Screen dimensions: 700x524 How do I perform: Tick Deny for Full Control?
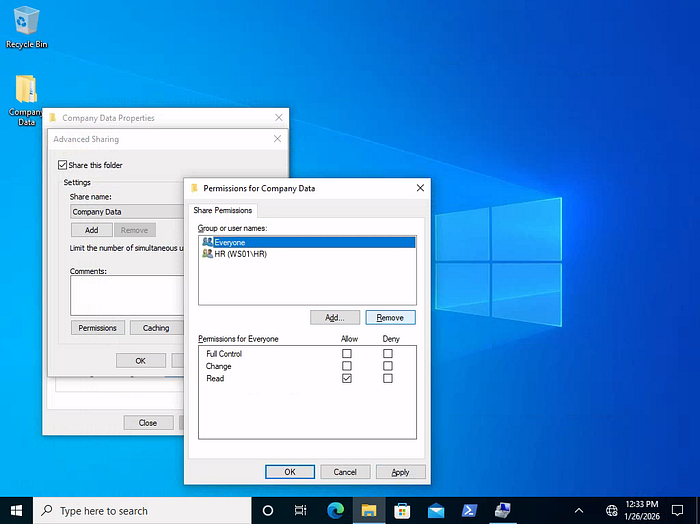[388, 353]
